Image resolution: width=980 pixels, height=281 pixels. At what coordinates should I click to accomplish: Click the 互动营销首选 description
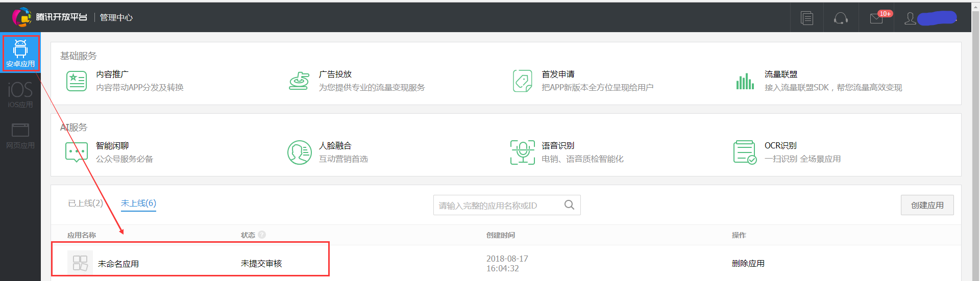(x=344, y=159)
